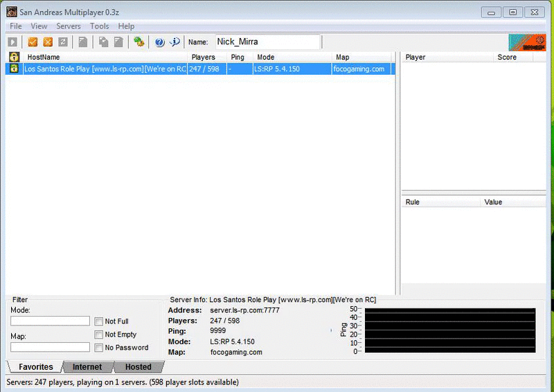Enable the Not Empty filter checkbox
This screenshot has height=392, width=554.
tap(98, 335)
